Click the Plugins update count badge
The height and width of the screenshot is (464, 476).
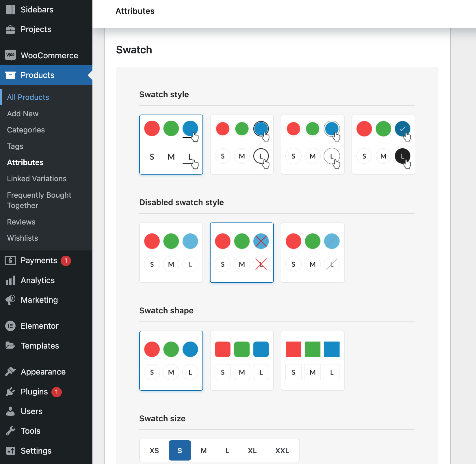tap(57, 392)
